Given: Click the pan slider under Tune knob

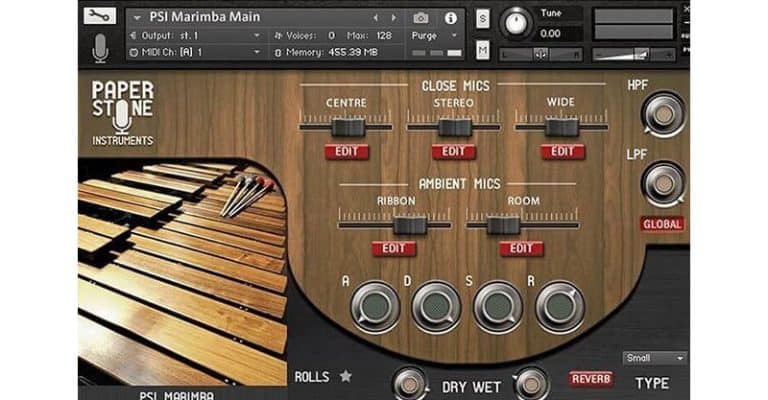Looking at the screenshot, I should pyautogui.click(x=541, y=54).
